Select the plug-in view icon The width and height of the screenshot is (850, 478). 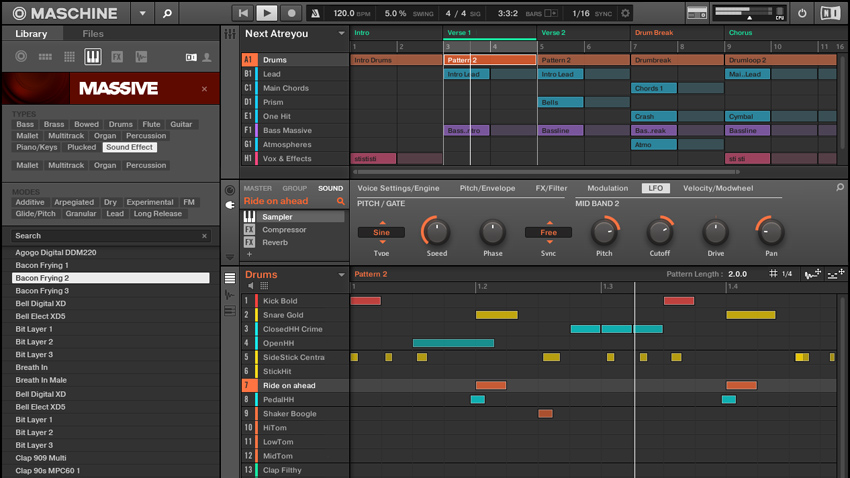click(230, 205)
